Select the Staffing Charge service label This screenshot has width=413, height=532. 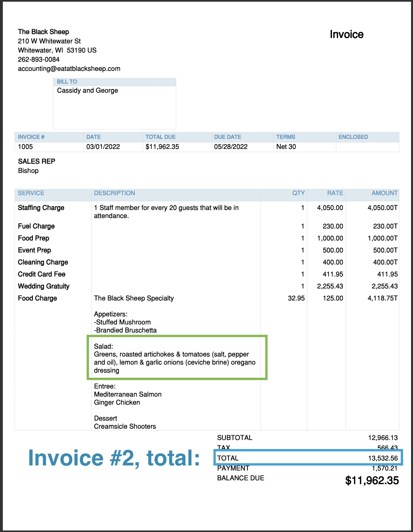pos(41,208)
